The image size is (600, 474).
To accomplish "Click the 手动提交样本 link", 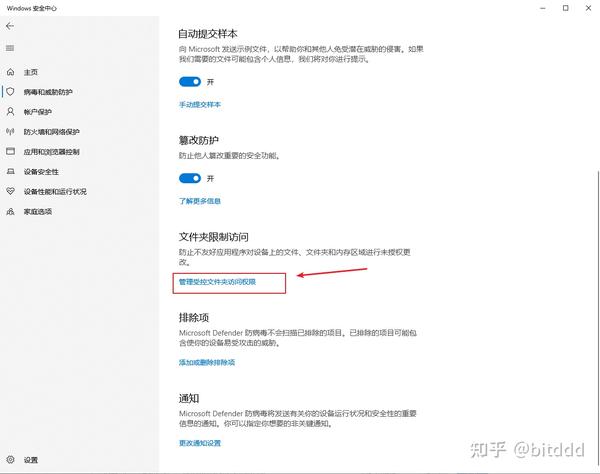I will pyautogui.click(x=200, y=104).
